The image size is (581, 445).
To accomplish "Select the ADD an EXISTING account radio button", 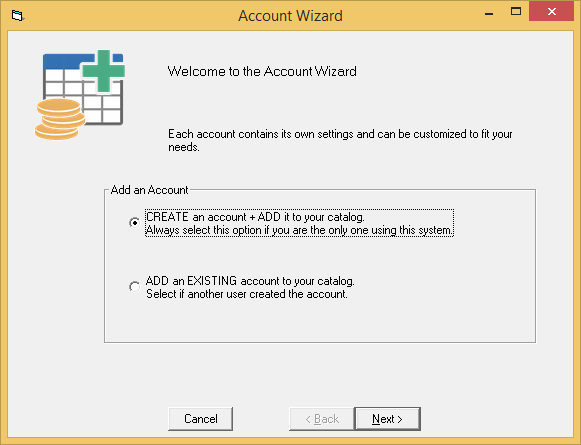I will pyautogui.click(x=135, y=287).
